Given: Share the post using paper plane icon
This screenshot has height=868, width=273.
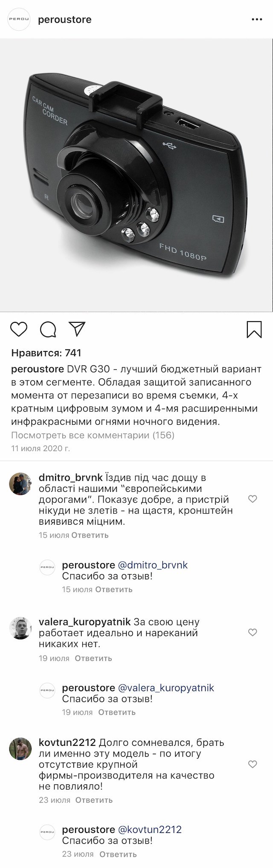Looking at the screenshot, I should [77, 329].
